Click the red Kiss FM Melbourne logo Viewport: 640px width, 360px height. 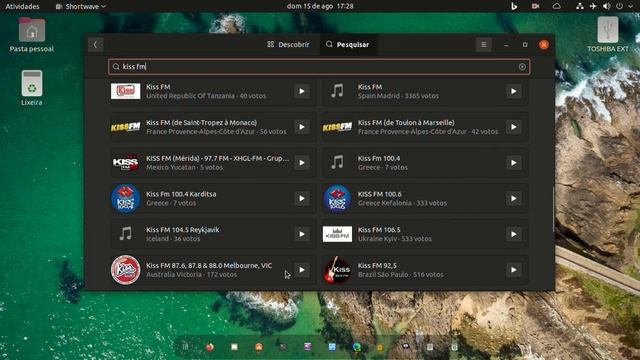(x=125, y=270)
